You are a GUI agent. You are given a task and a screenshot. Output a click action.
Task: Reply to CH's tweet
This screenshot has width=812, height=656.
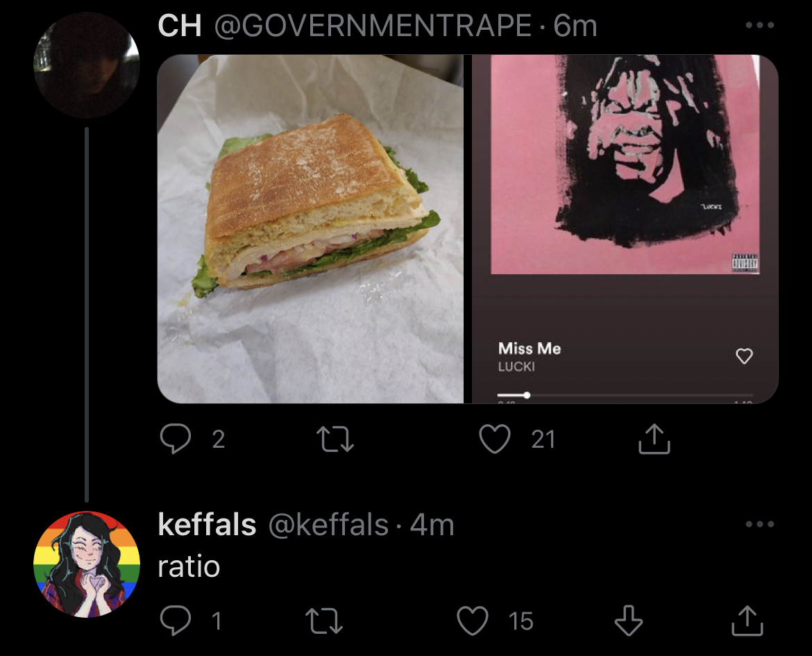click(x=176, y=438)
